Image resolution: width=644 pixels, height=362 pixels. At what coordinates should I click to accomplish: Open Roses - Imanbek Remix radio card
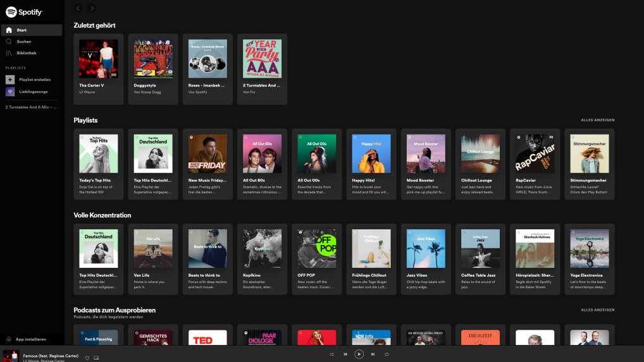pos(208,69)
